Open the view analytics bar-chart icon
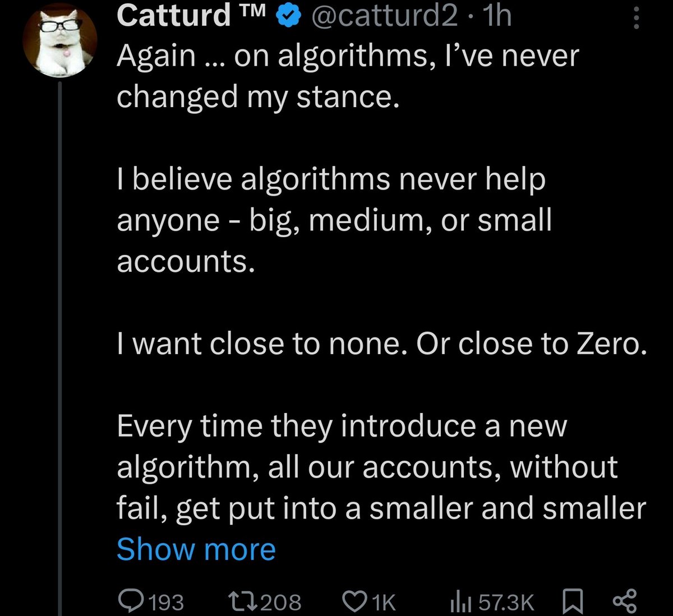 (x=460, y=601)
